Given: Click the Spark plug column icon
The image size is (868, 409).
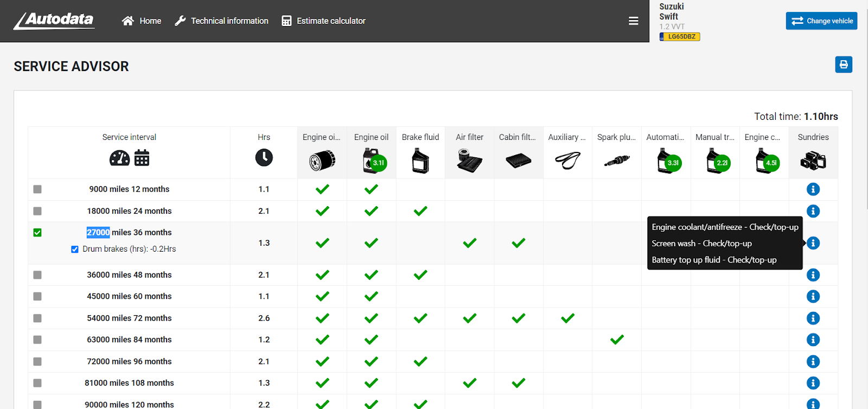Looking at the screenshot, I should pyautogui.click(x=616, y=161).
